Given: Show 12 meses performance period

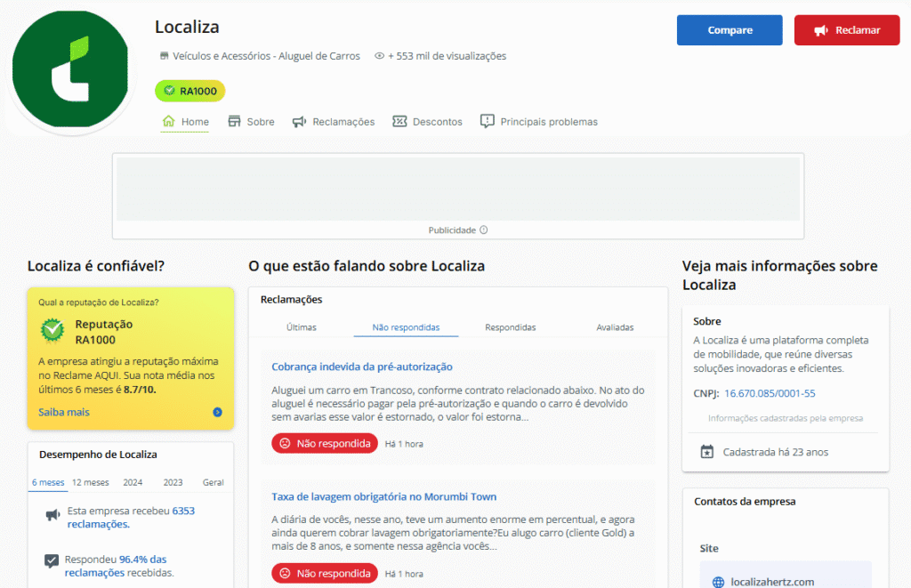Looking at the screenshot, I should tap(90, 482).
